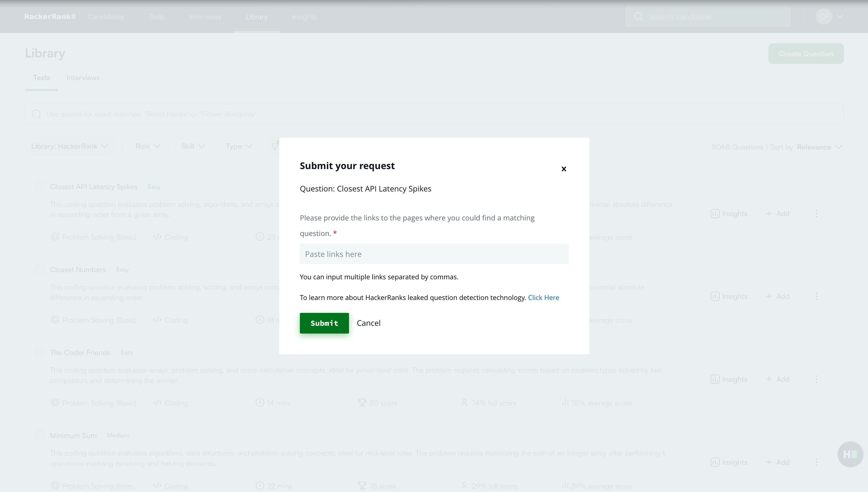Select the Closest API Latency Spikes checkbox

tap(40, 186)
